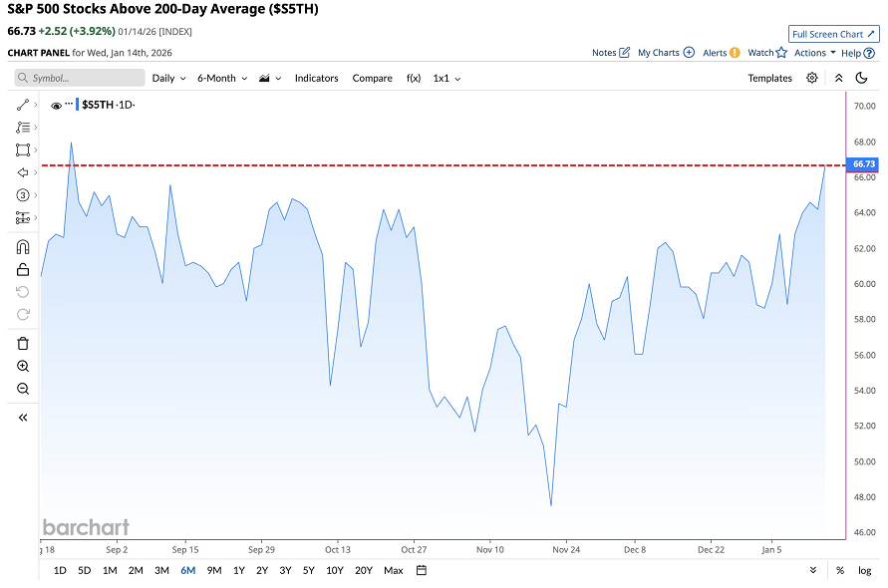Open the Help link
888x588 pixels.
pos(857,53)
